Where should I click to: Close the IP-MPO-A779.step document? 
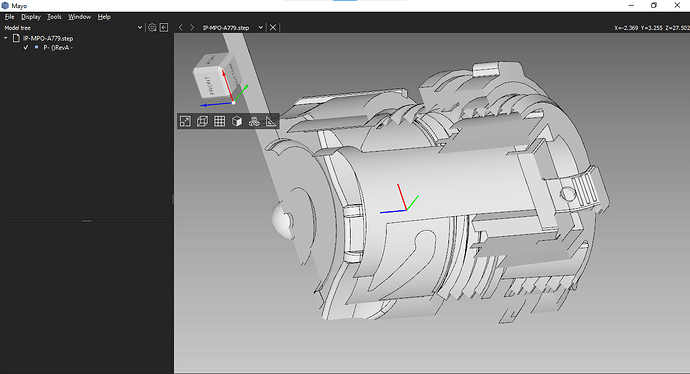[273, 27]
